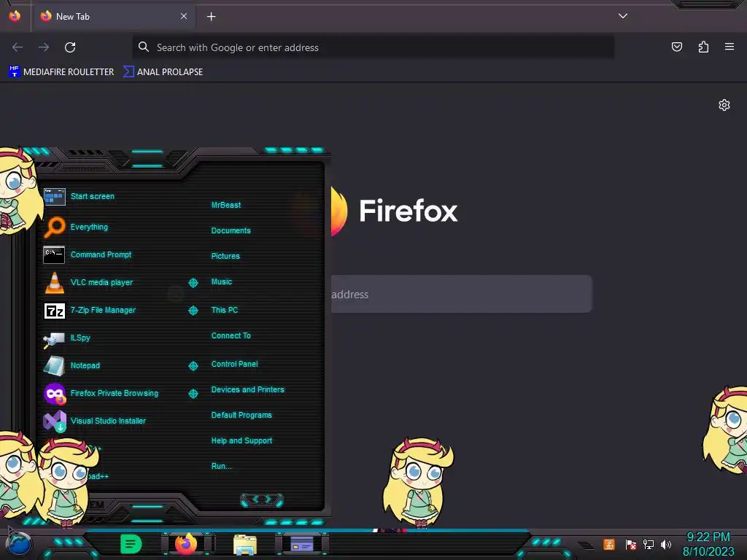747x560 pixels.
Task: Open the purple window app on taskbar
Action: (301, 544)
